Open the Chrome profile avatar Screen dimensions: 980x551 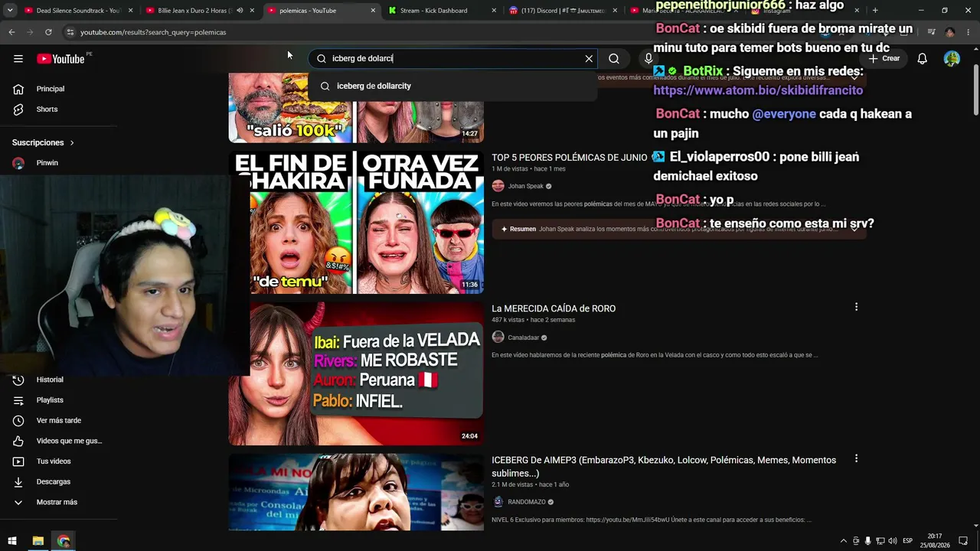tap(949, 32)
